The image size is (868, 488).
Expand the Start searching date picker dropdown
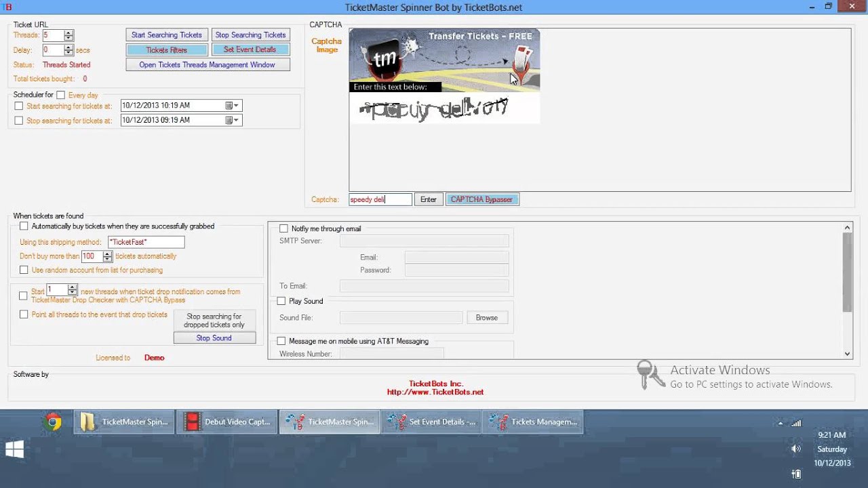[237, 105]
